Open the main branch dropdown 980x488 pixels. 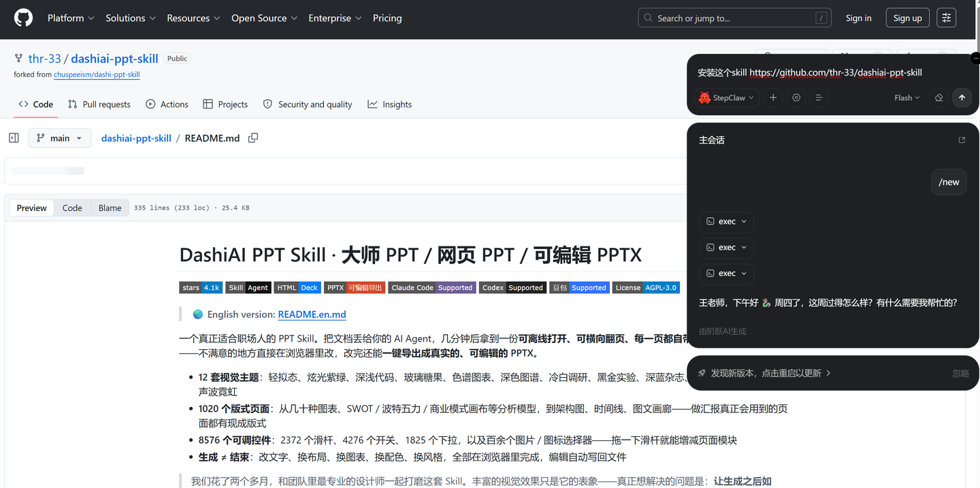60,138
